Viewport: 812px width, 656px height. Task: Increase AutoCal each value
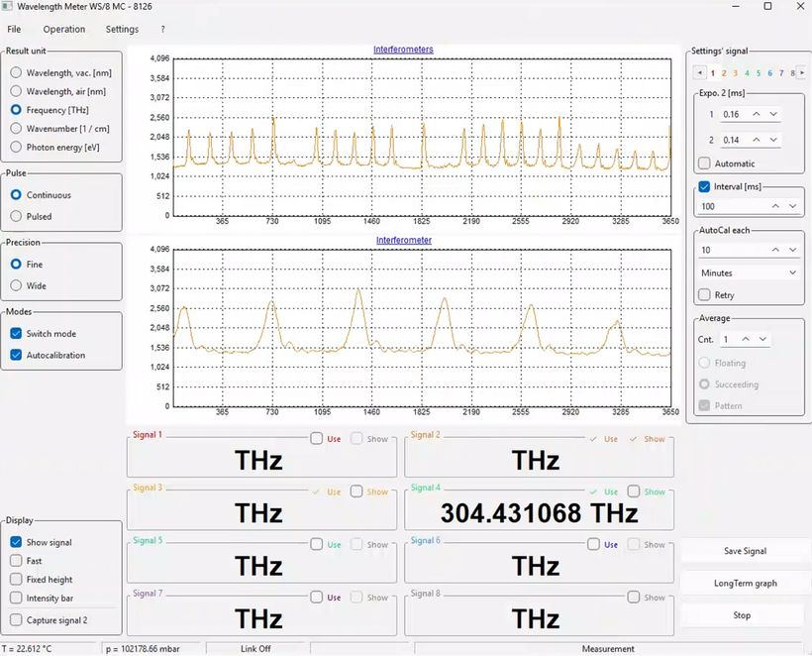(775, 250)
